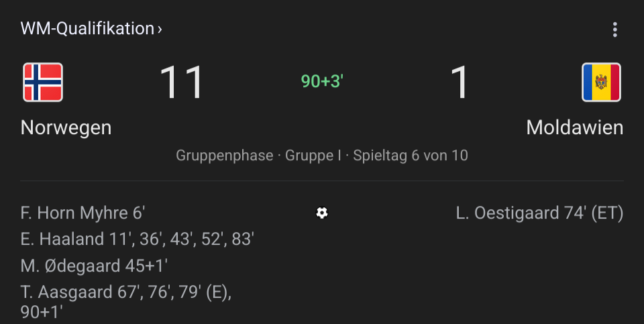Click Aasgaard's 90+1' goal time
644x324 pixels.
tap(42, 312)
